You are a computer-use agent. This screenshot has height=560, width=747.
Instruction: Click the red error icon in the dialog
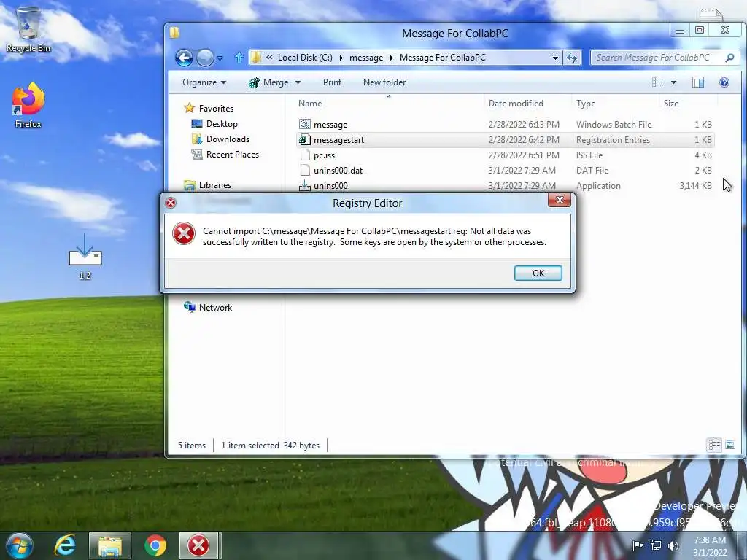click(x=184, y=234)
